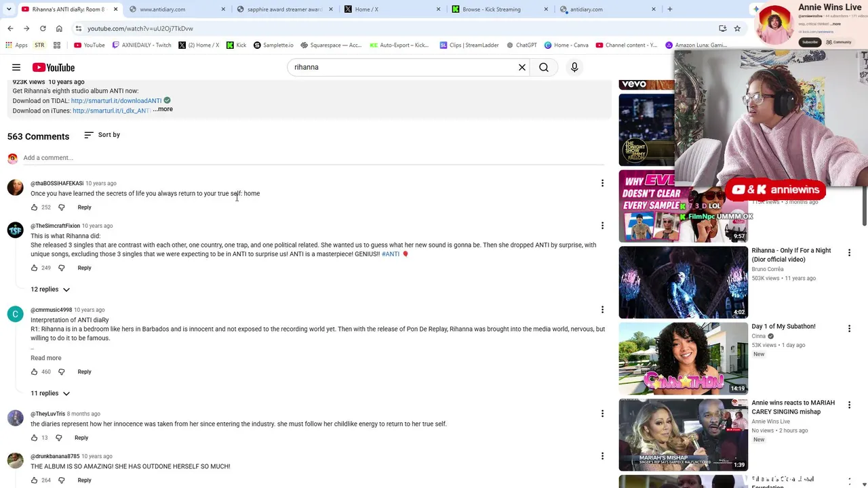Play the Mariah's Mishap video thumbnail
This screenshot has width=868, height=488.
point(683,435)
